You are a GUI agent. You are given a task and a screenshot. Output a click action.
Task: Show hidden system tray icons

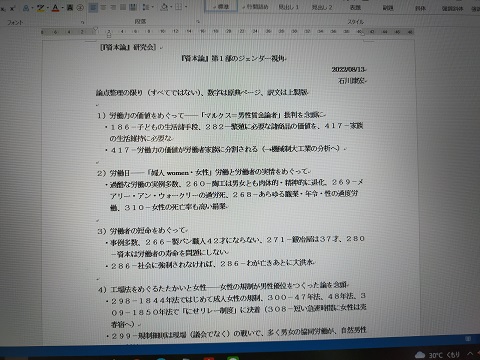470,354
